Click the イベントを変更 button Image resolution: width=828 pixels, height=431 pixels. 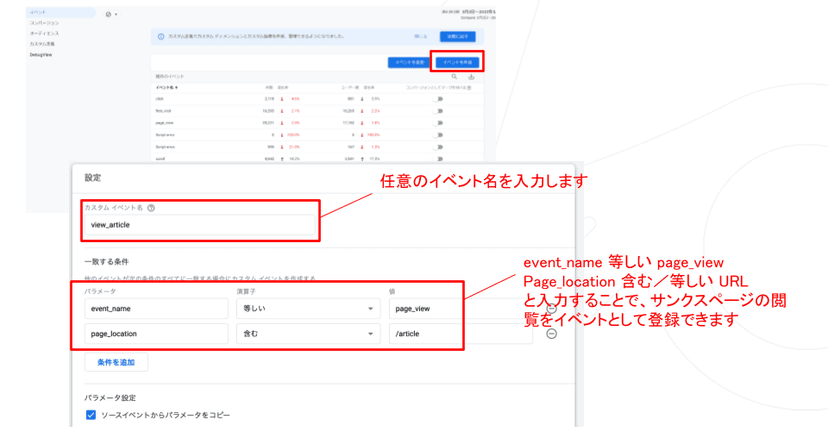410,62
